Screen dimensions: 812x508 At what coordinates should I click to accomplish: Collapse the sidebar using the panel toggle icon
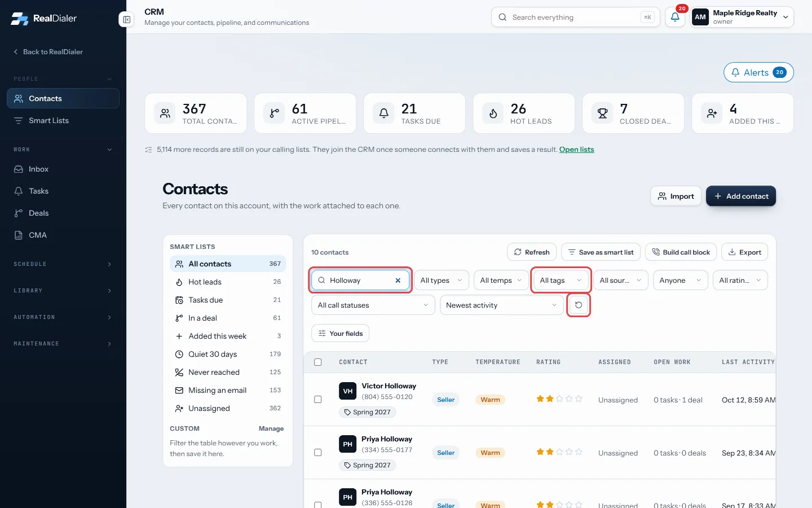click(126, 20)
